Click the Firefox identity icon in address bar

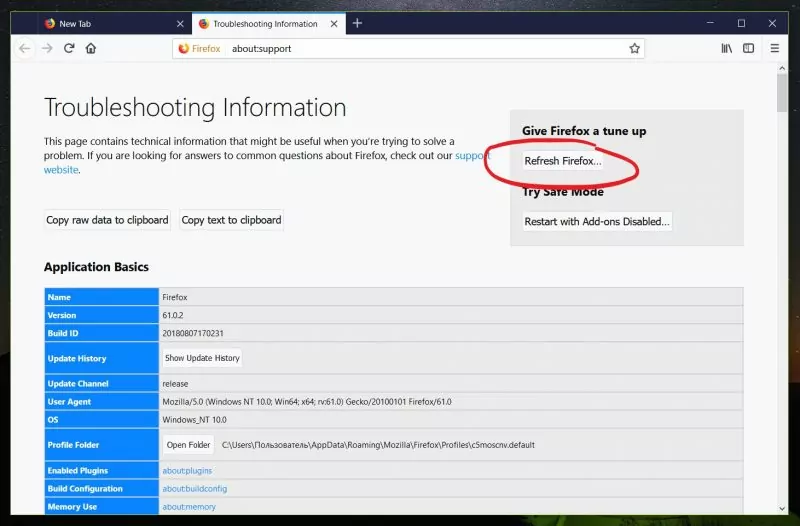tap(199, 48)
